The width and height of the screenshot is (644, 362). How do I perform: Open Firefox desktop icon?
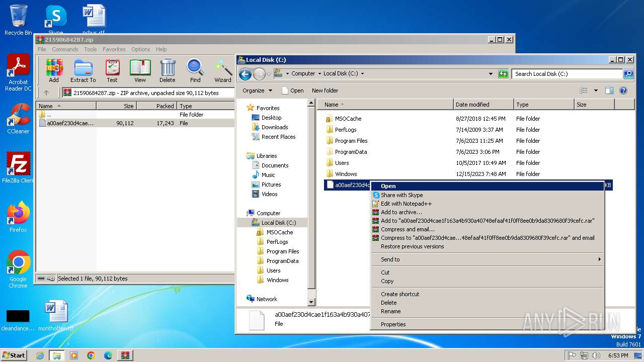[18, 217]
